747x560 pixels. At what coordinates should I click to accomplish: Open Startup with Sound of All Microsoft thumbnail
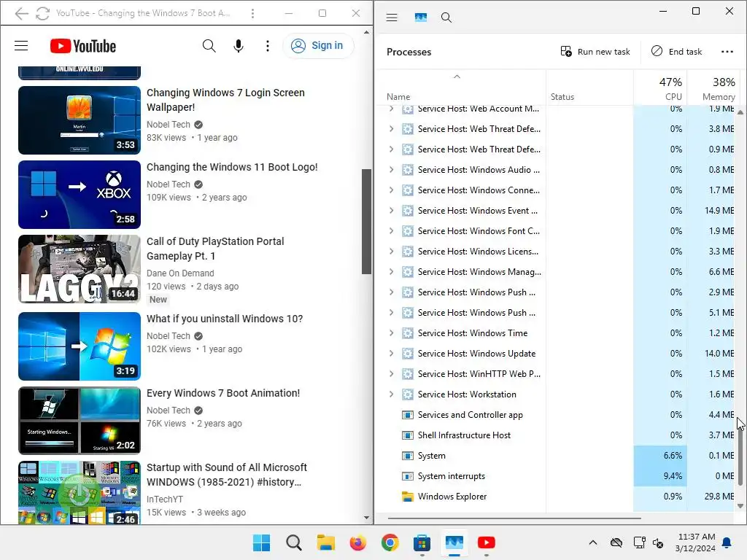tap(79, 493)
